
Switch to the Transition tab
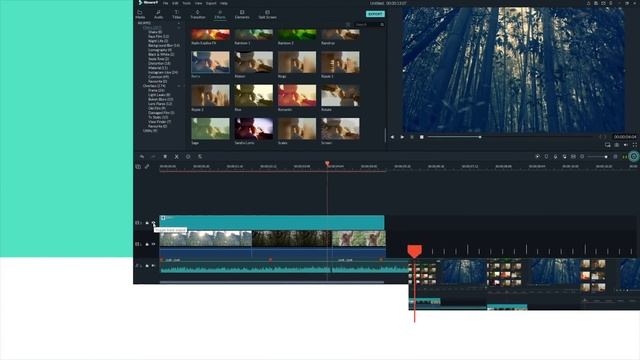pyautogui.click(x=198, y=15)
